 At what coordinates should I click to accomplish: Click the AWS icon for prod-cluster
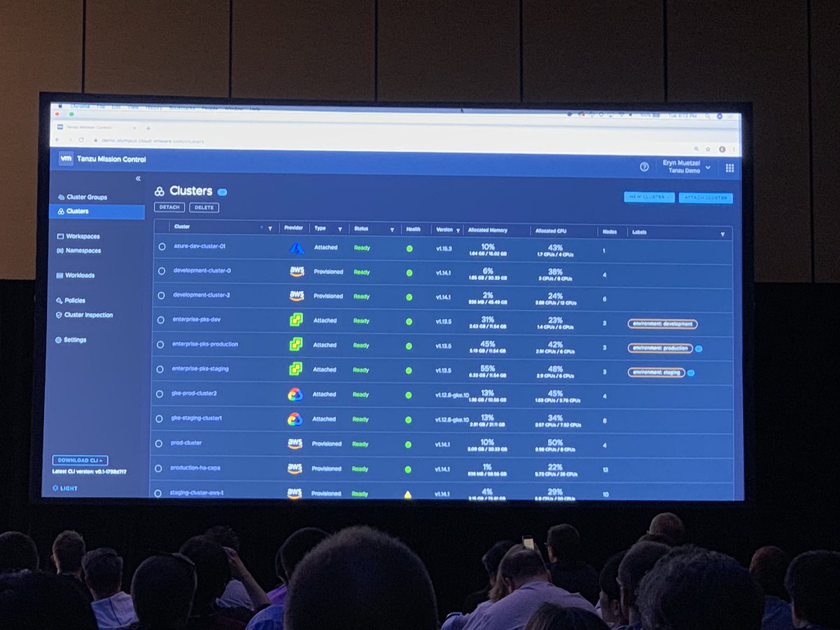coord(295,444)
